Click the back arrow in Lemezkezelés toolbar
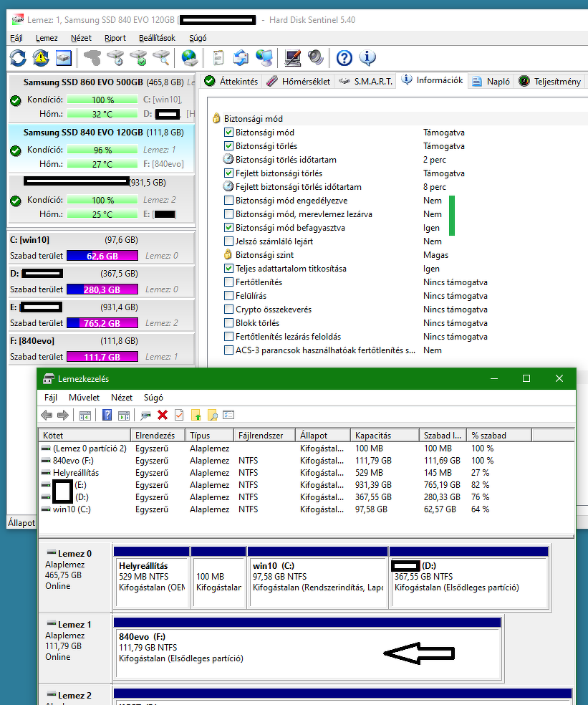 47,415
